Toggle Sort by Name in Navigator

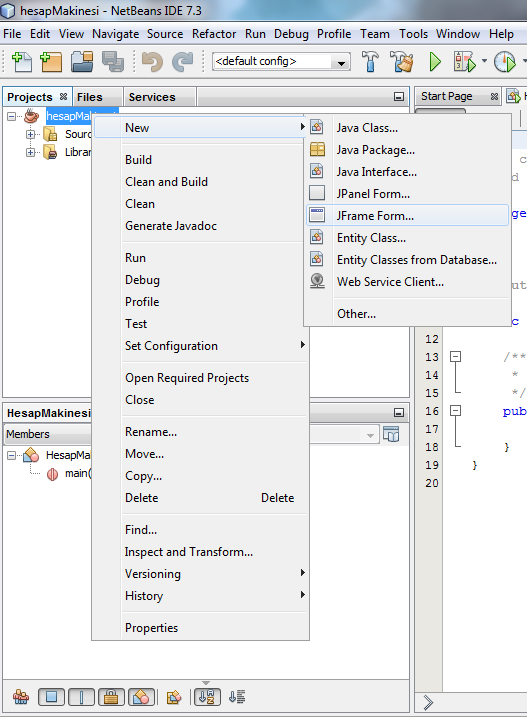(x=207, y=697)
